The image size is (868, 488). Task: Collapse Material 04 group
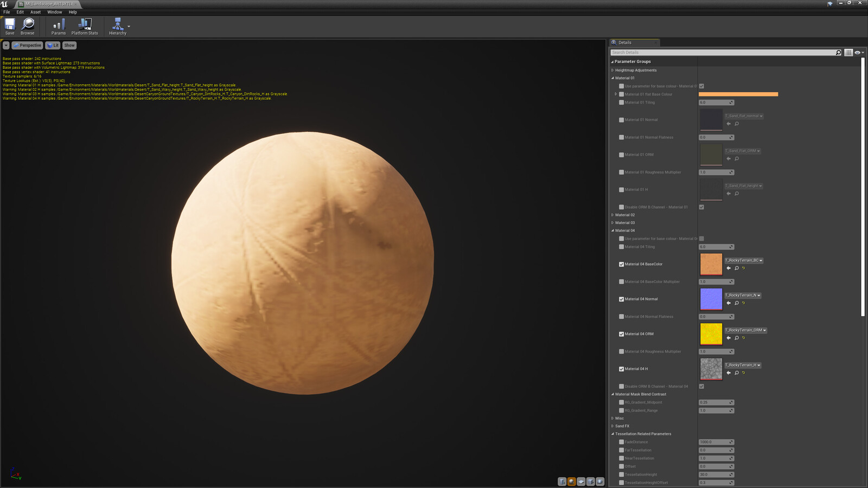(612, 230)
